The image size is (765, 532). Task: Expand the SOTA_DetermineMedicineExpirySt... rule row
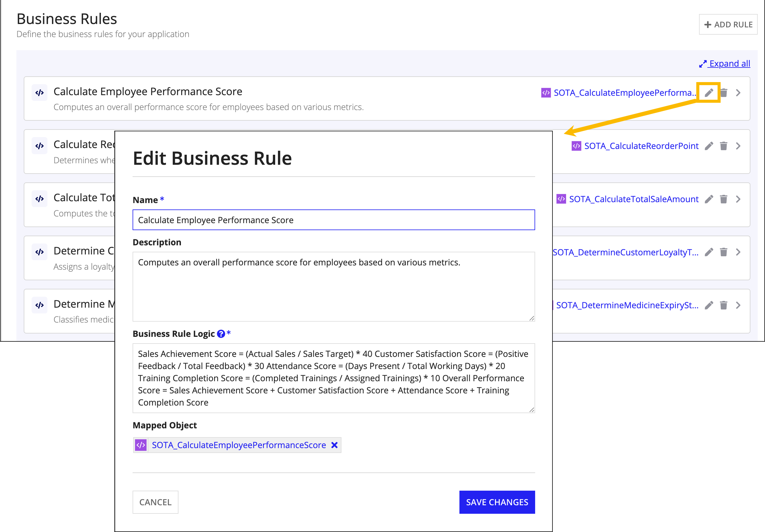click(x=738, y=305)
